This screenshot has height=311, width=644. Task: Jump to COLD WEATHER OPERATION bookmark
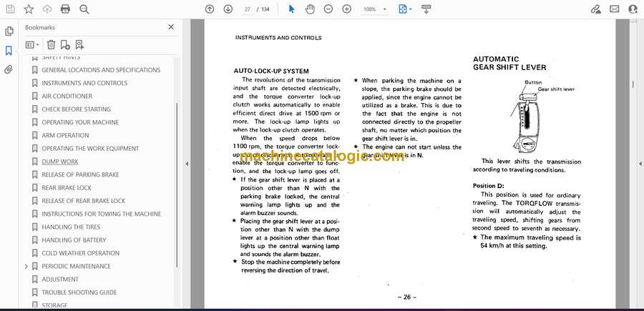[80, 253]
